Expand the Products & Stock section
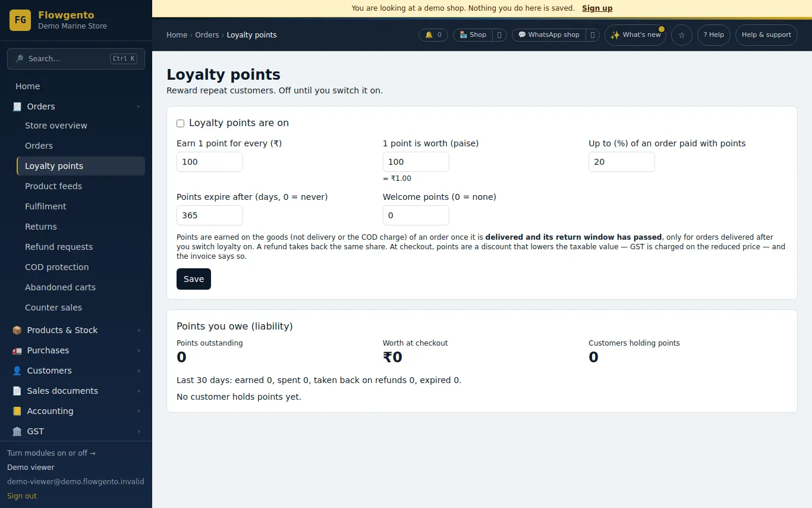The width and height of the screenshot is (812, 508). click(x=76, y=330)
